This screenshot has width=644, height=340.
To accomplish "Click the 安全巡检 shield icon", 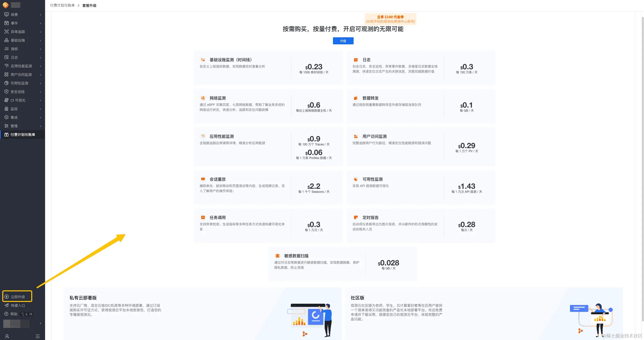I will click(x=7, y=92).
